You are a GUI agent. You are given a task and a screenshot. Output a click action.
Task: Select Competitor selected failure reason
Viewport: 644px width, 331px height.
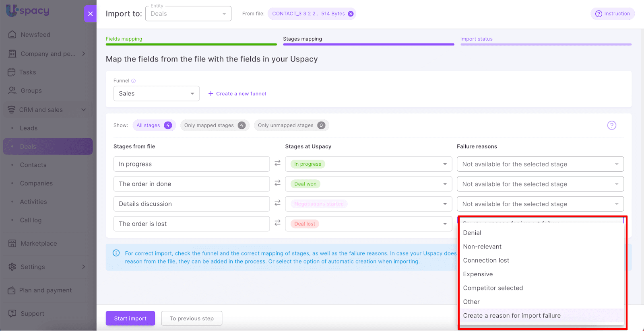[x=493, y=288]
